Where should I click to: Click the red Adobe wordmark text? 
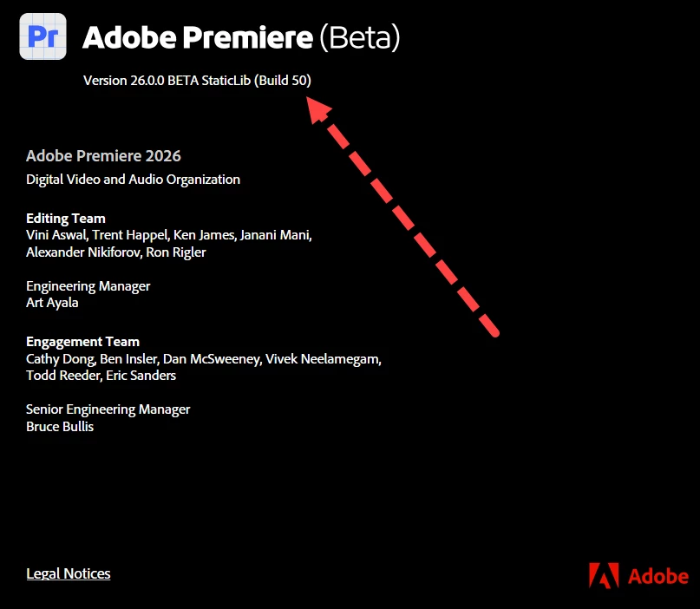tap(658, 576)
